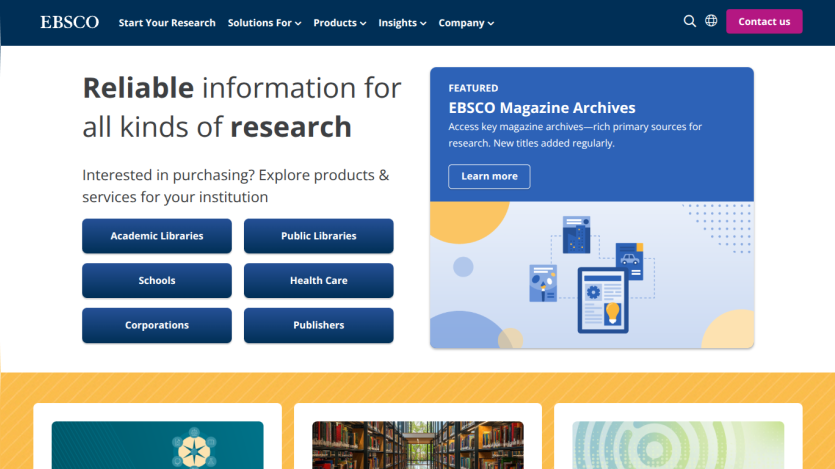
Task: Select the Academic Libraries button
Action: click(x=157, y=236)
